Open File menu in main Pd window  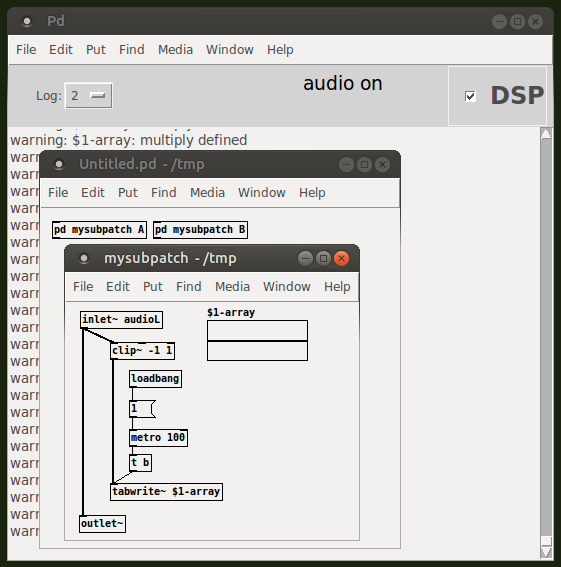[x=26, y=50]
